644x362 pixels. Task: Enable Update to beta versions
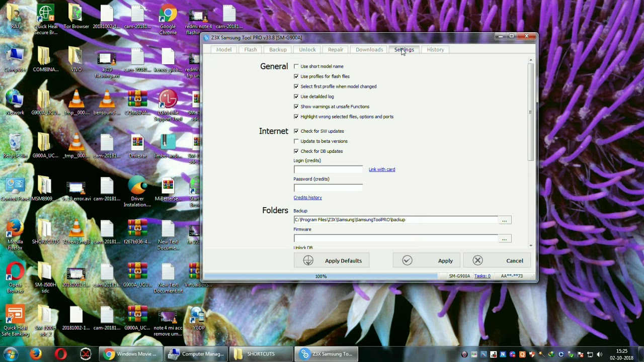tap(296, 141)
